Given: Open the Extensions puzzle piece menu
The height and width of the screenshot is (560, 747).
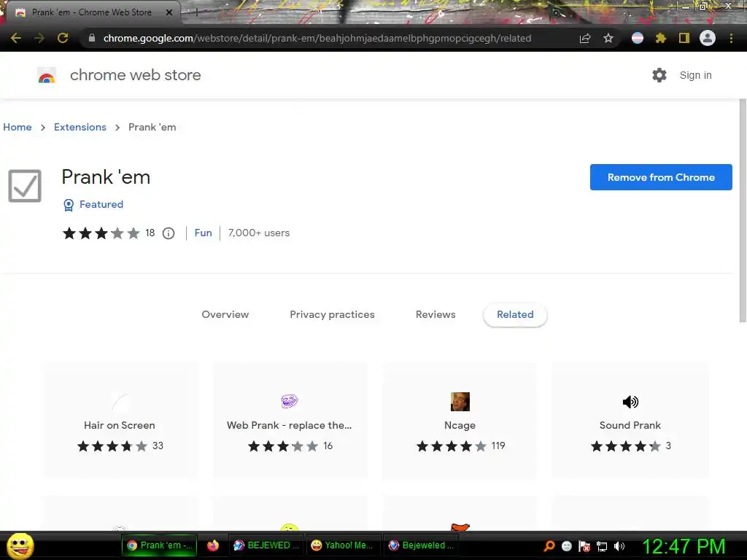Looking at the screenshot, I should click(661, 38).
